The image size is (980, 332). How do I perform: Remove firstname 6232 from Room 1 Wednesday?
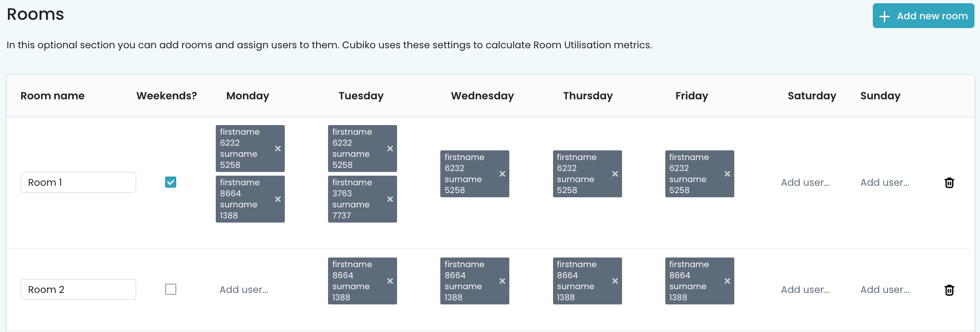point(502,174)
